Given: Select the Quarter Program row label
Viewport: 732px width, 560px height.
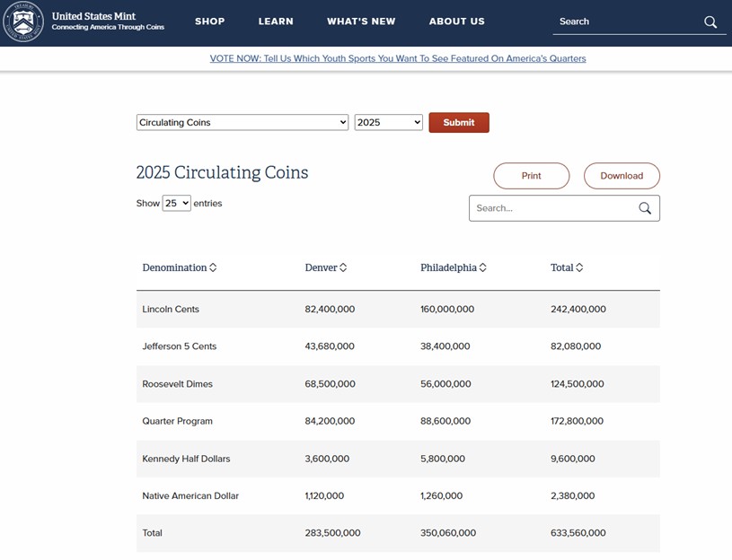Looking at the screenshot, I should (x=178, y=421).
